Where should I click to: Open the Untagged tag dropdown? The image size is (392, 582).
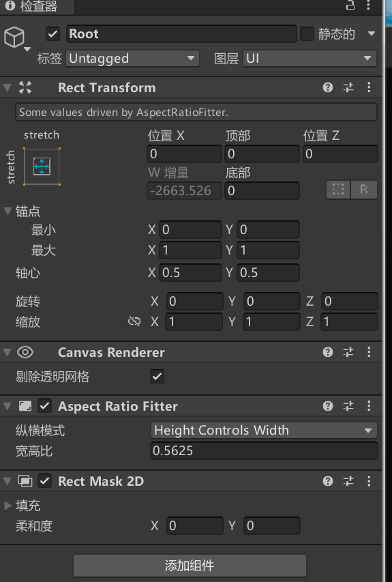tap(132, 58)
